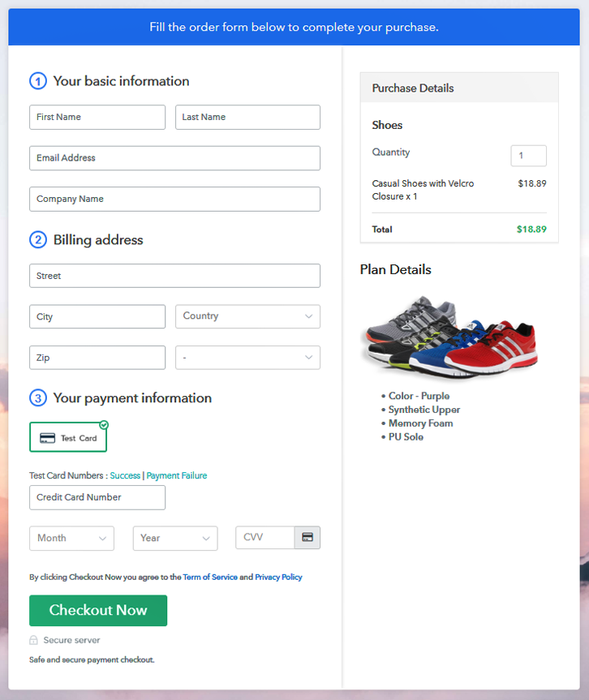Click the 'Your payment information' heading
589x700 pixels.
(x=132, y=397)
